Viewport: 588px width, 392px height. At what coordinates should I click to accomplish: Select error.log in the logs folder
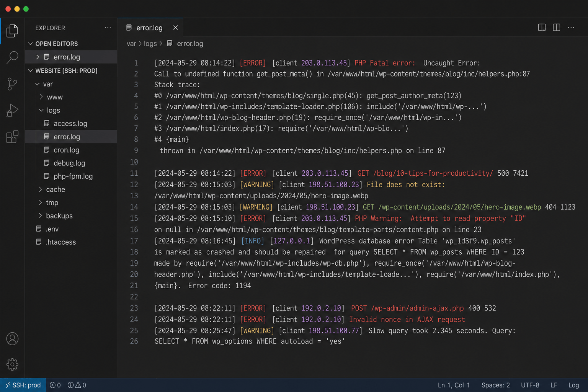coord(71,137)
